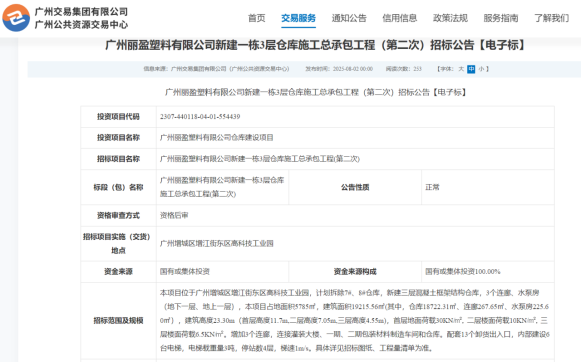Click the 招标项目名称 value text
This screenshot has width=582, height=362.
(x=260, y=159)
